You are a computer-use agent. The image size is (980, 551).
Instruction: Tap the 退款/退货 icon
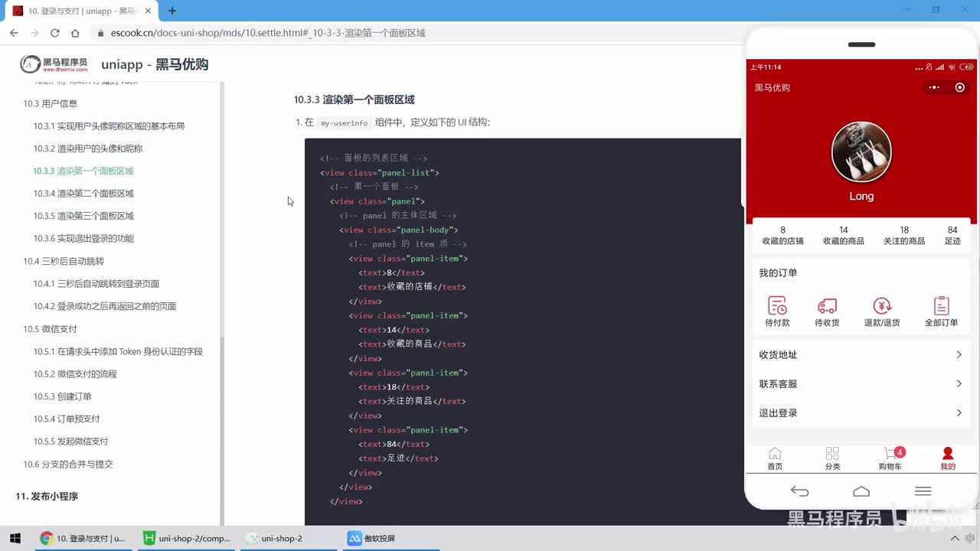click(882, 305)
